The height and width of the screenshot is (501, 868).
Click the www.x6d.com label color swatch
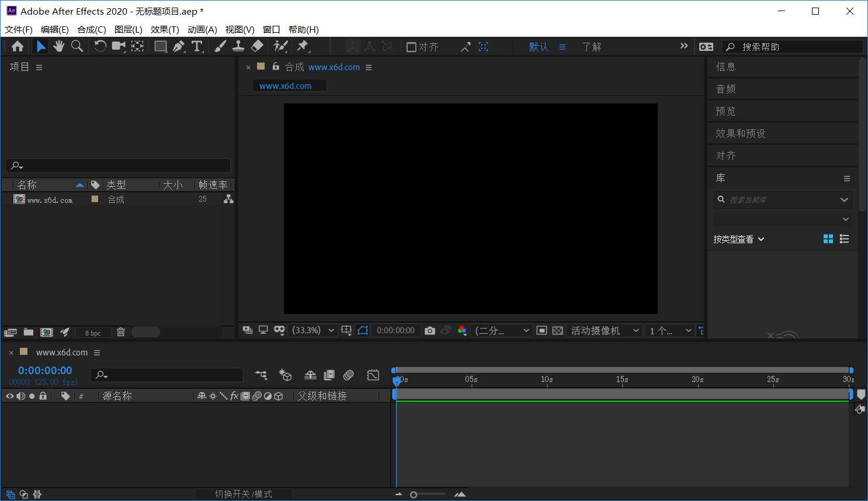pos(95,199)
